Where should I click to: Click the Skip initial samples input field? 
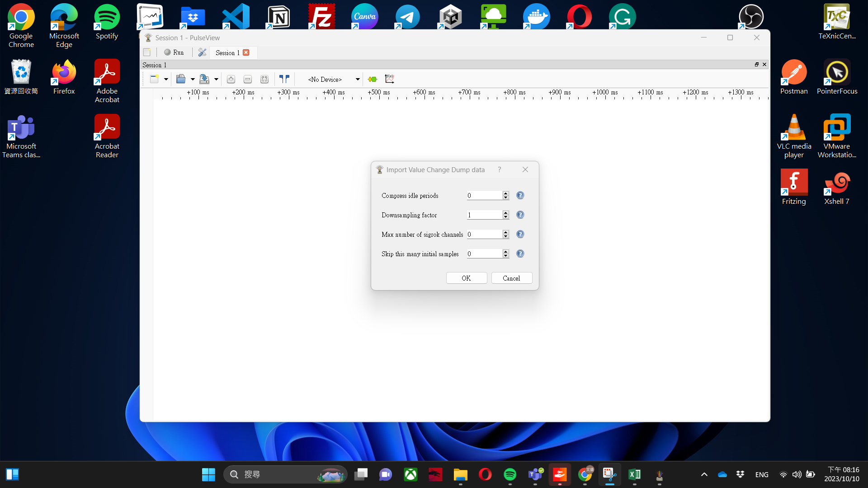pyautogui.click(x=484, y=254)
